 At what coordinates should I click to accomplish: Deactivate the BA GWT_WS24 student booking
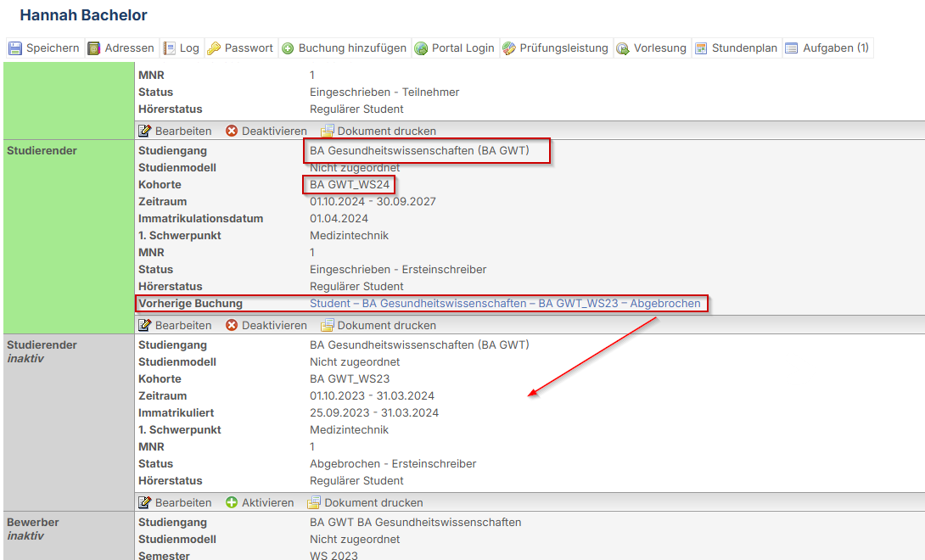(266, 326)
